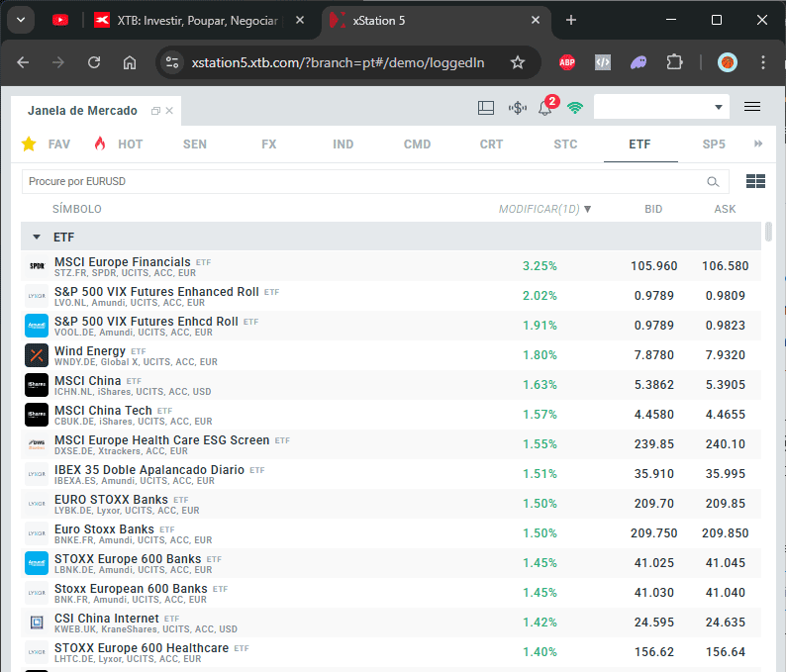This screenshot has height=672, width=786.
Task: Click the search magnifier icon
Action: tap(713, 182)
